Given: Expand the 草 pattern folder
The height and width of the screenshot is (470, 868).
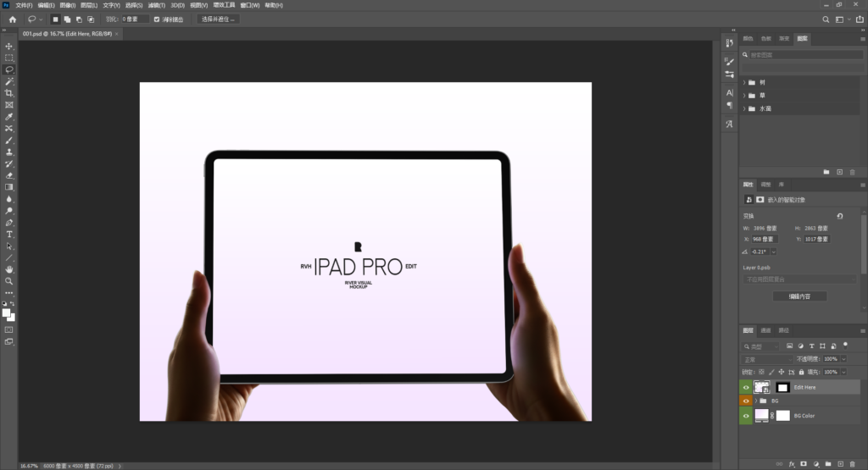Looking at the screenshot, I should 744,96.
